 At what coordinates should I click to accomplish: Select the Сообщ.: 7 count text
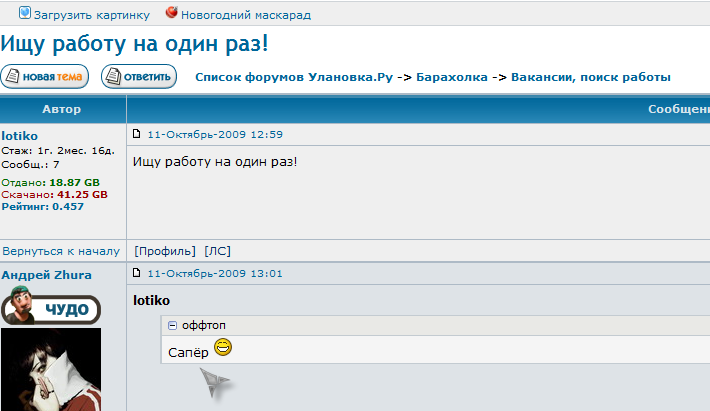click(x=30, y=164)
